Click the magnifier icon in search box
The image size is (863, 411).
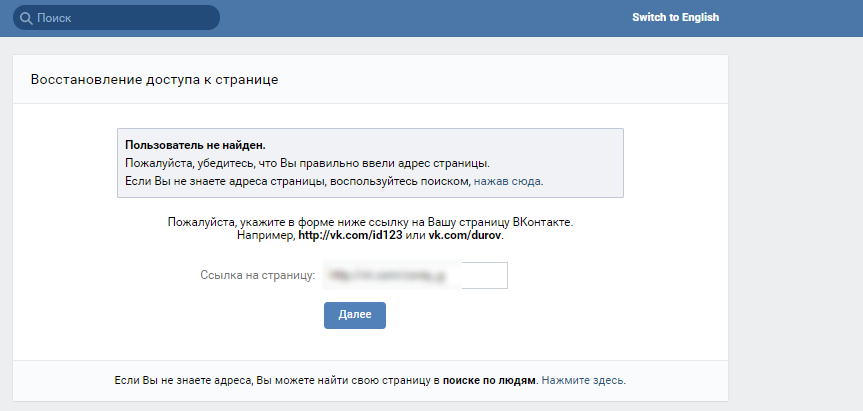pos(25,18)
